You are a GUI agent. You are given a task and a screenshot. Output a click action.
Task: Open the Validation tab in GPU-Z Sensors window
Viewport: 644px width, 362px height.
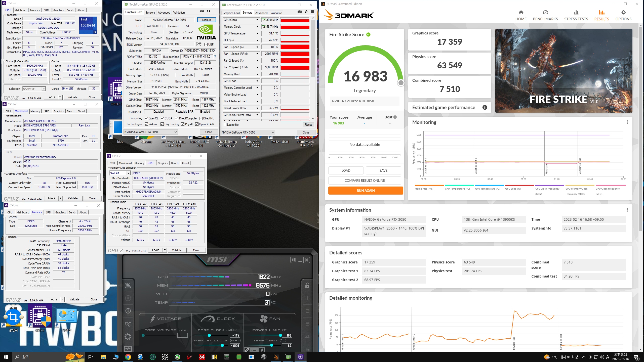pos(276,13)
